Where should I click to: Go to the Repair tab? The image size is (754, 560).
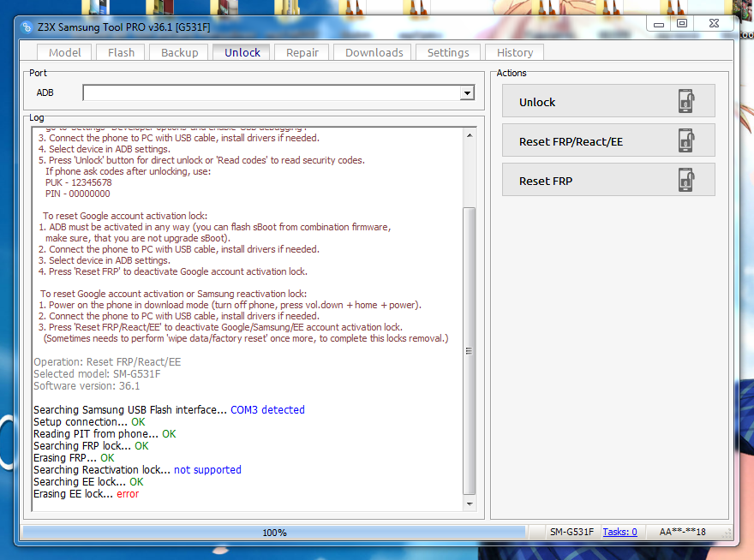click(x=302, y=52)
